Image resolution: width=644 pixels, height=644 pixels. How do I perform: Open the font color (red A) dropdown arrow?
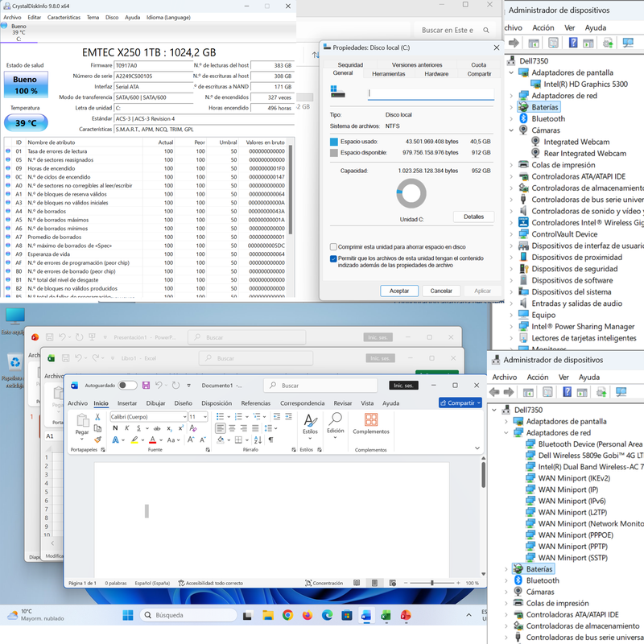161,440
